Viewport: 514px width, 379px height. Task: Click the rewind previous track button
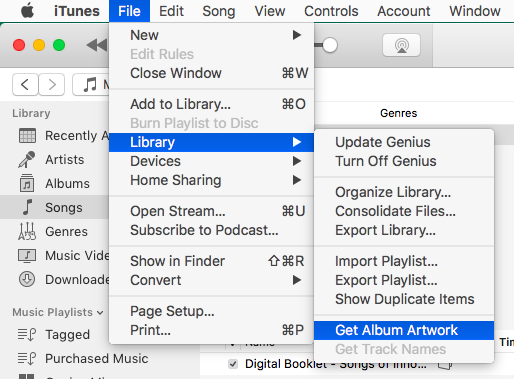pyautogui.click(x=97, y=45)
